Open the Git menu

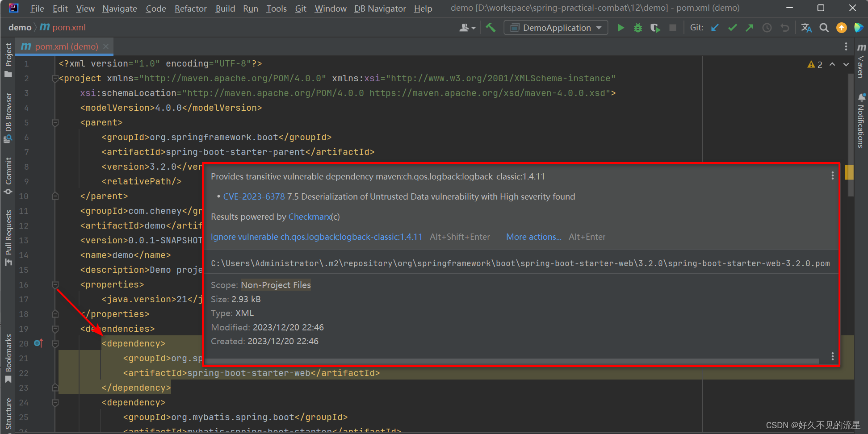click(x=301, y=8)
